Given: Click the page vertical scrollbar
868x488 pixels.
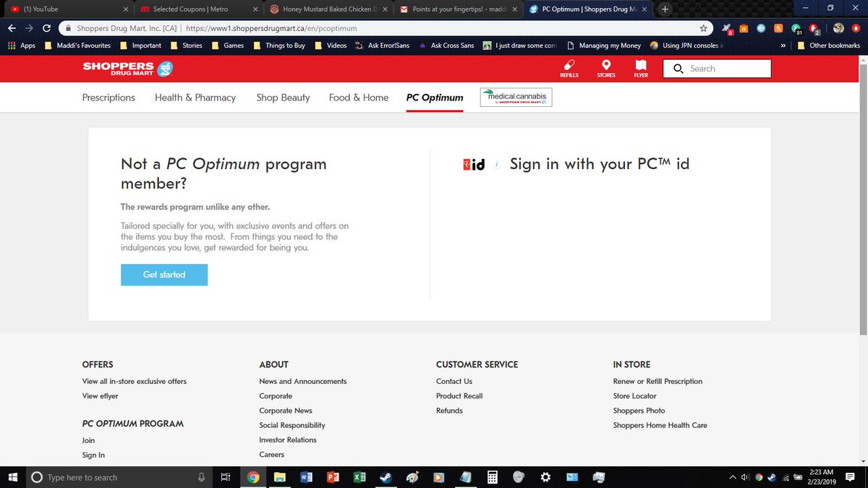Looking at the screenshot, I should click(863, 200).
